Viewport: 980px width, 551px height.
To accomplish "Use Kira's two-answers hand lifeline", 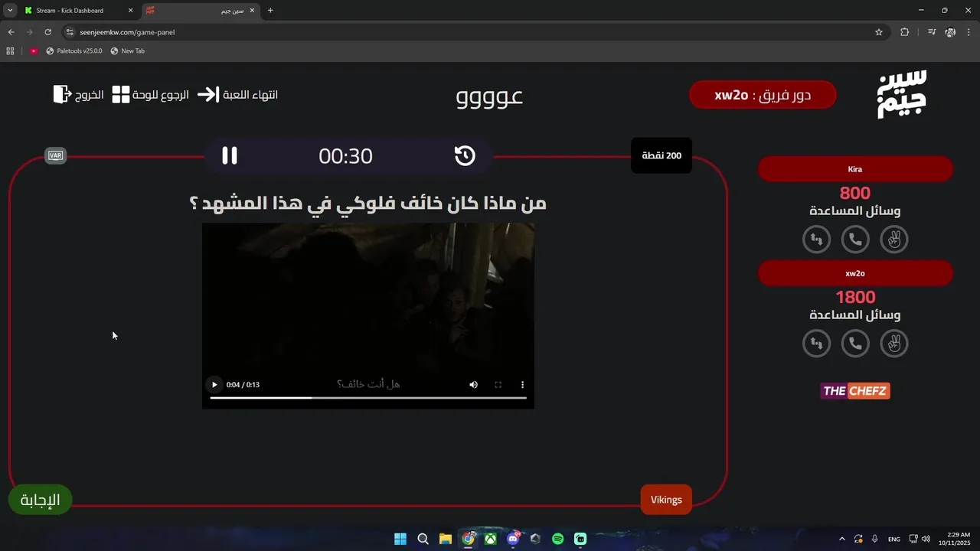I will point(894,240).
